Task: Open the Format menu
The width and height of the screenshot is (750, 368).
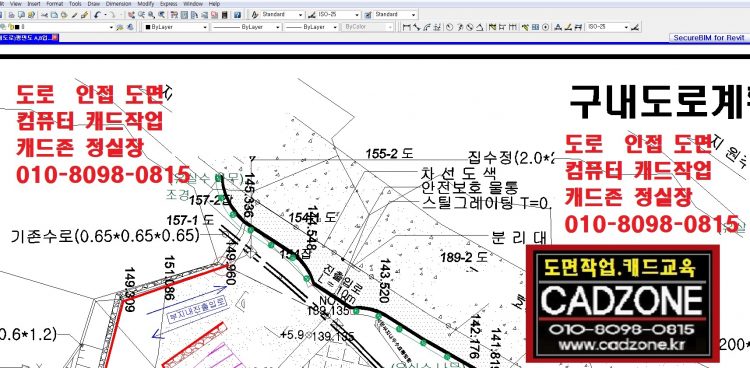Action: pos(55,3)
